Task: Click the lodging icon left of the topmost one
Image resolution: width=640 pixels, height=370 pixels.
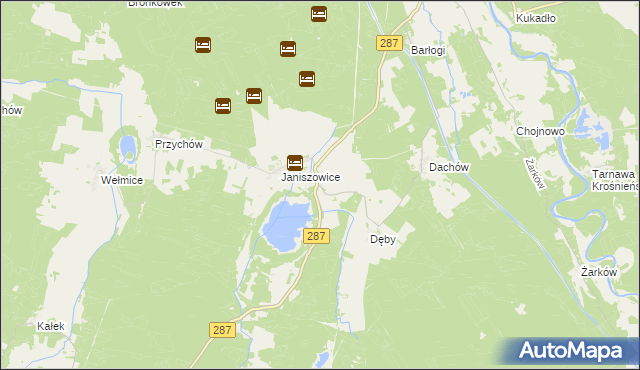Action: tap(288, 49)
